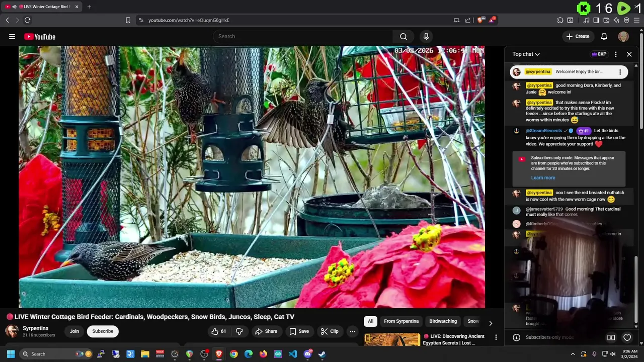
Task: Open Brave VPN shield icon
Action: click(626, 20)
